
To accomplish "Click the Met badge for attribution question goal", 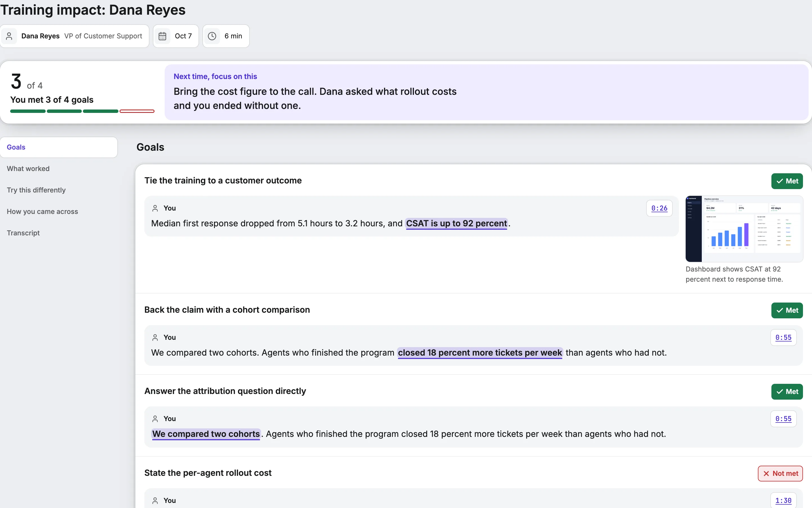I will (787, 392).
